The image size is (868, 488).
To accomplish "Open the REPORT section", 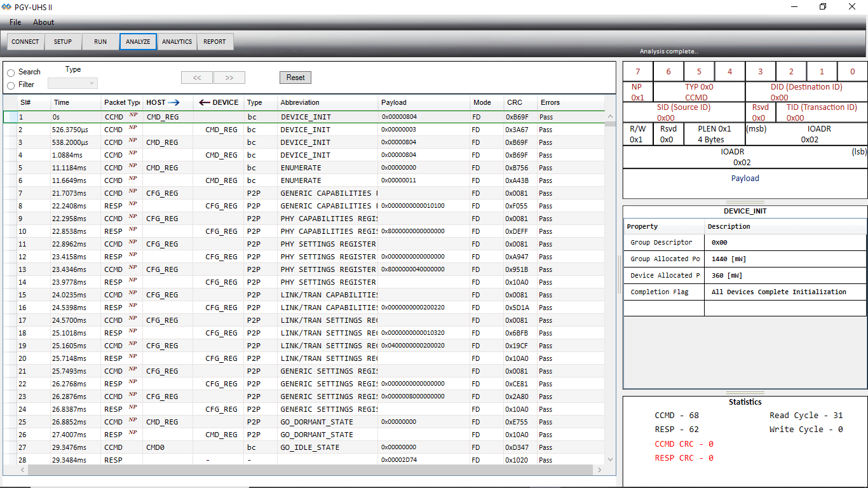I will click(x=215, y=42).
